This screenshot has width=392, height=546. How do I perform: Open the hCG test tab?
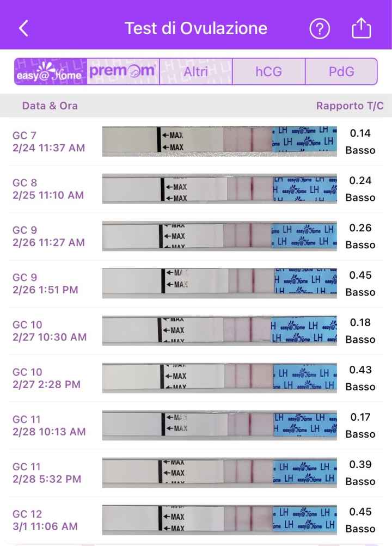[x=268, y=72]
